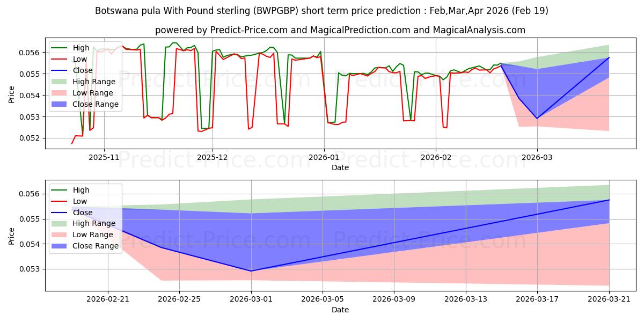Screen dimensions: 644x322
Task: Click the 2025-11 tick on top date axis
Action: (104, 158)
